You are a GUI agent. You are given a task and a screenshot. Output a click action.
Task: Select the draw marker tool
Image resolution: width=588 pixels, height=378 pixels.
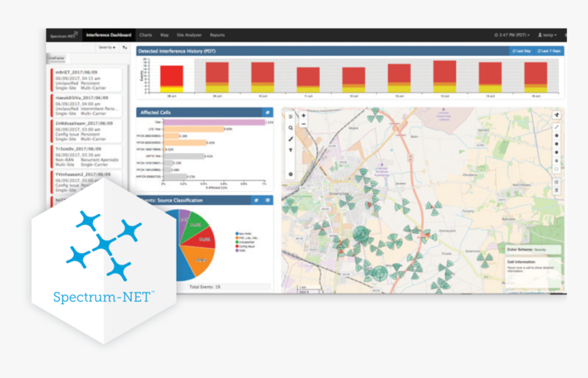pos(557,161)
